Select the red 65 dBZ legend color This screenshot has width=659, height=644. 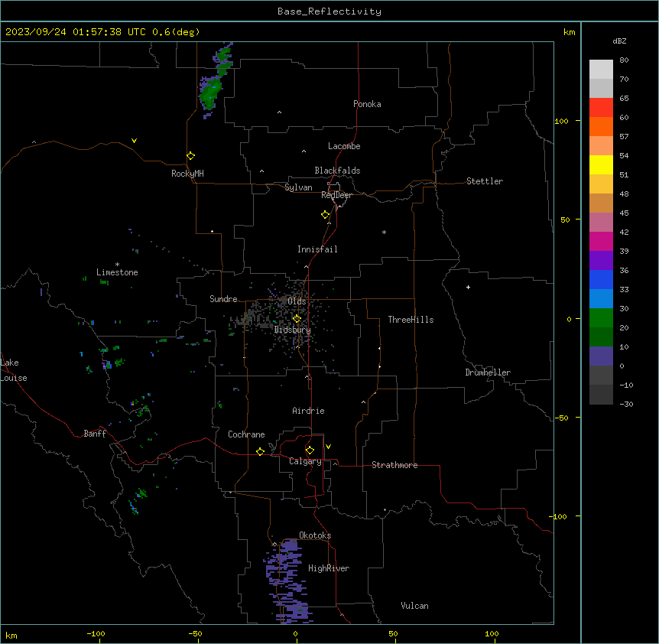pyautogui.click(x=601, y=107)
